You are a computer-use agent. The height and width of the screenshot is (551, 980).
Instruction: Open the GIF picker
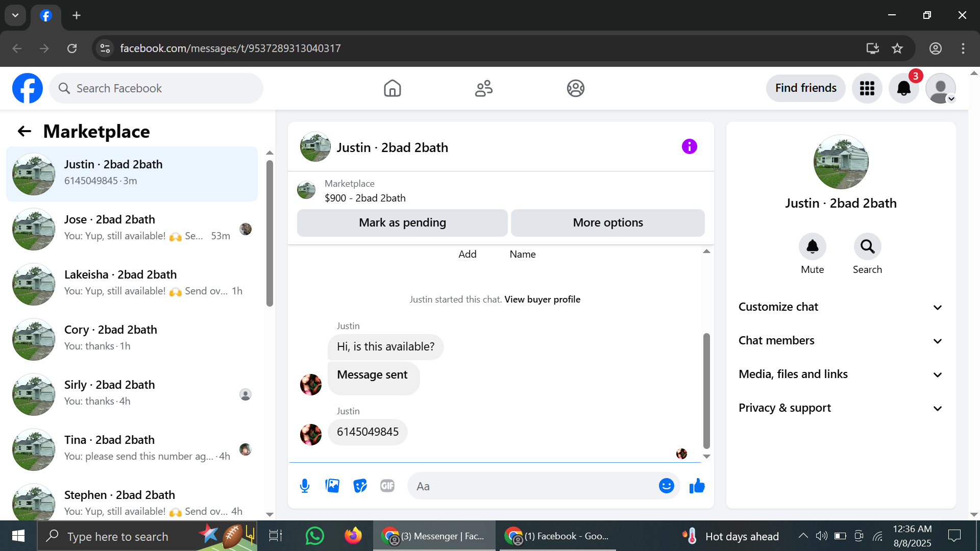[387, 486]
